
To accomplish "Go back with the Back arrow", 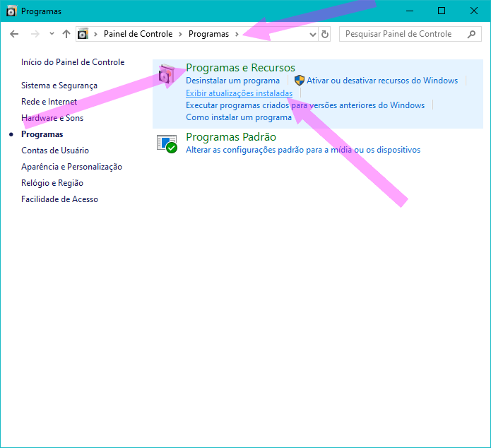I will (x=14, y=34).
